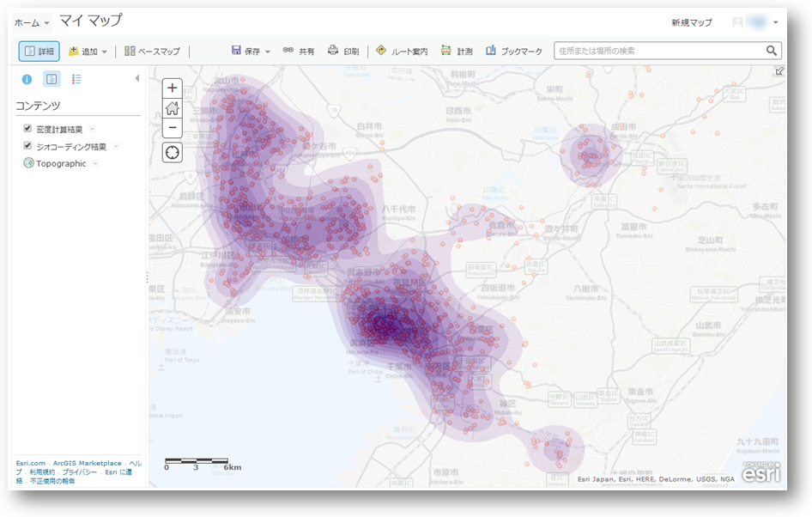Viewport: 812px width, 517px height.
Task: Click the search magnifier icon
Action: coord(772,52)
